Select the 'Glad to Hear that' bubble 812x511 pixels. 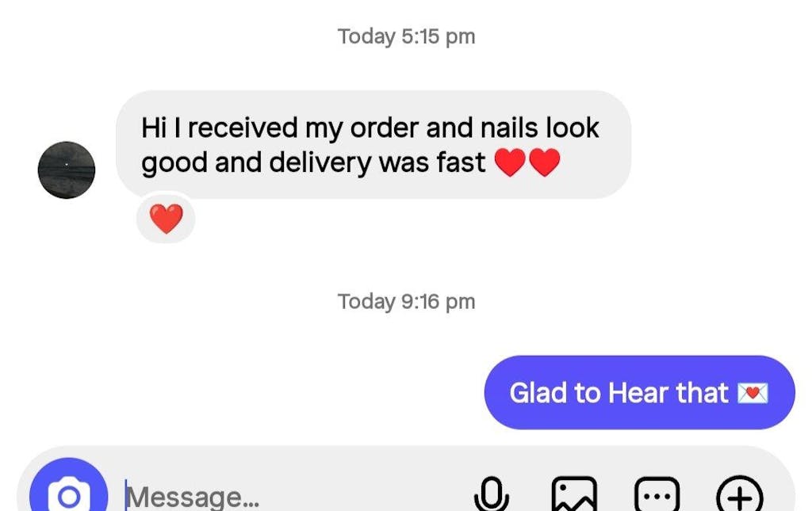pos(639,393)
